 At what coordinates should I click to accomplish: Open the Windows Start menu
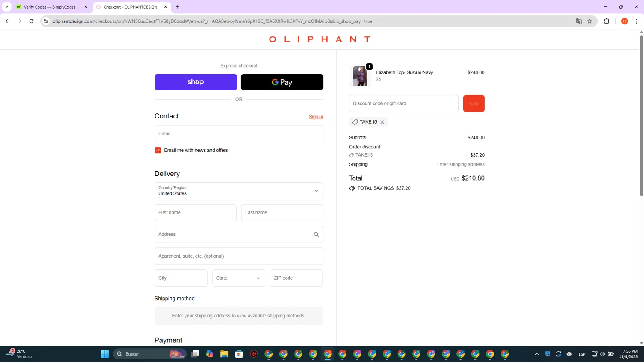pyautogui.click(x=105, y=354)
